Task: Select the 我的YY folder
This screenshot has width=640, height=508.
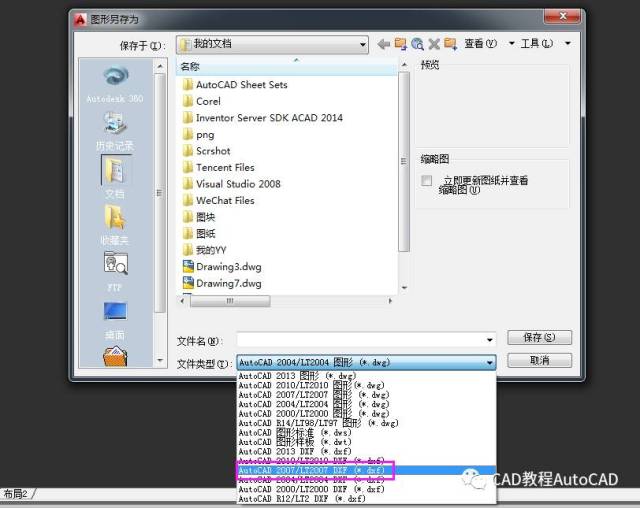Action: tap(204, 250)
